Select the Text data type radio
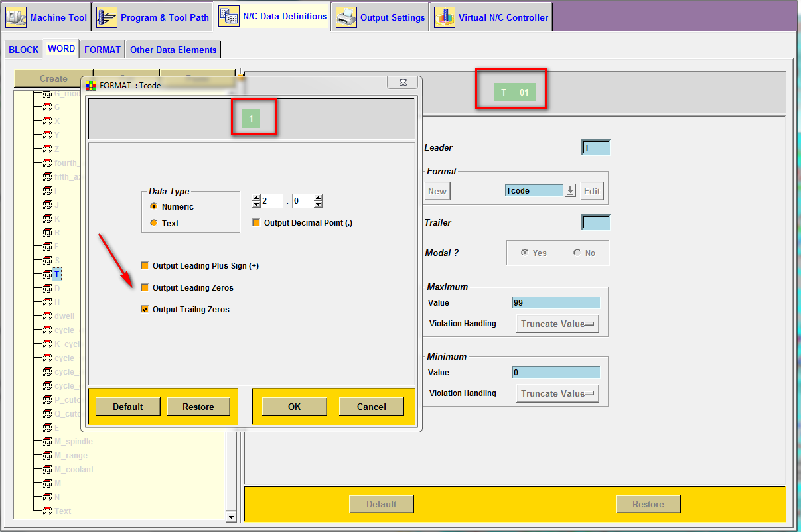Image resolution: width=801 pixels, height=532 pixels. tap(153, 223)
